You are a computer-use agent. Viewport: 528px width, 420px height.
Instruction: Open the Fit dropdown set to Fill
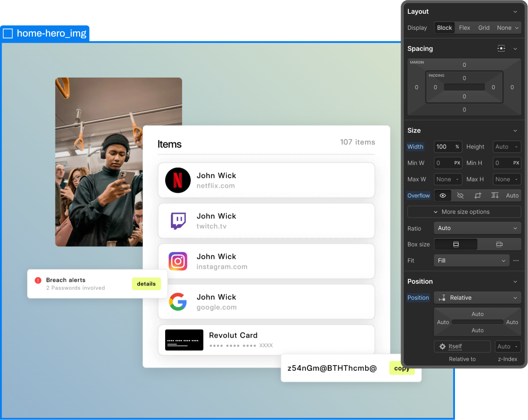point(471,260)
